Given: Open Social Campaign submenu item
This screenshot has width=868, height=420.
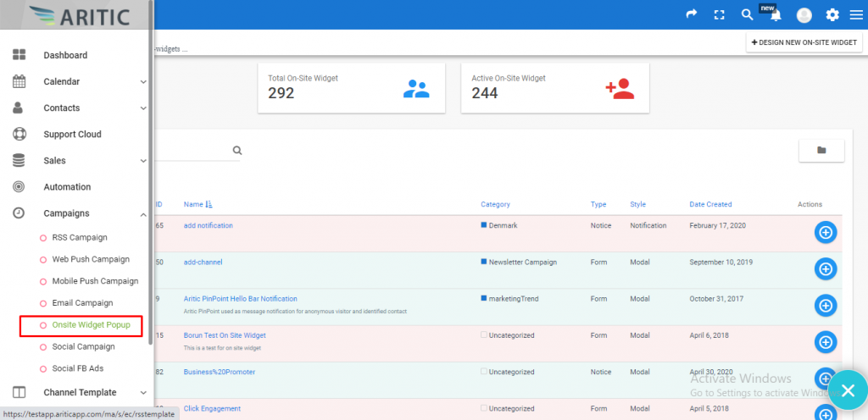Looking at the screenshot, I should pyautogui.click(x=84, y=346).
